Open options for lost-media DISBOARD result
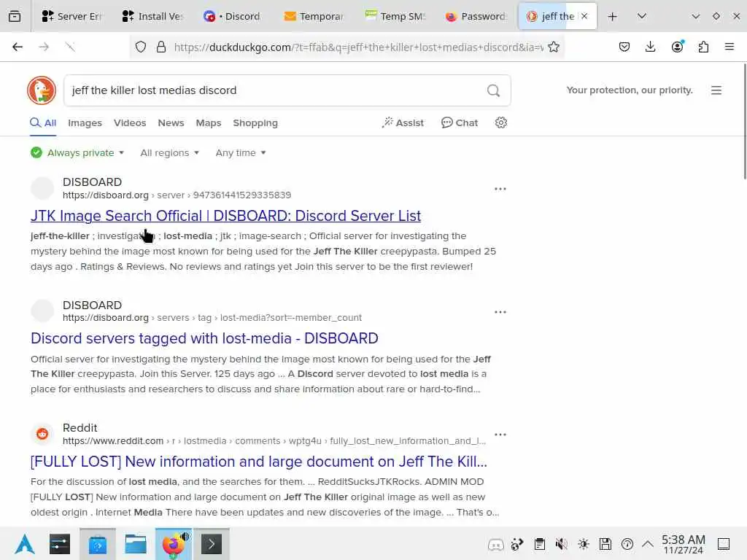The width and height of the screenshot is (747, 560). (500, 312)
